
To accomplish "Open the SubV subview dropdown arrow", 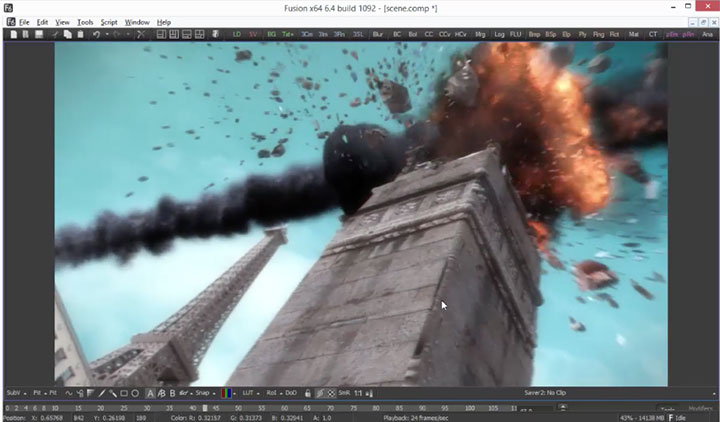I will (x=24, y=394).
